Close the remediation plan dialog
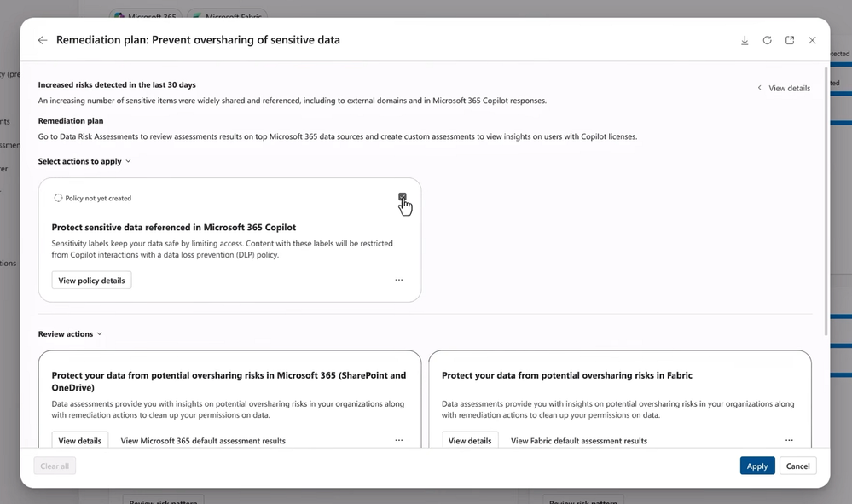 [x=812, y=40]
